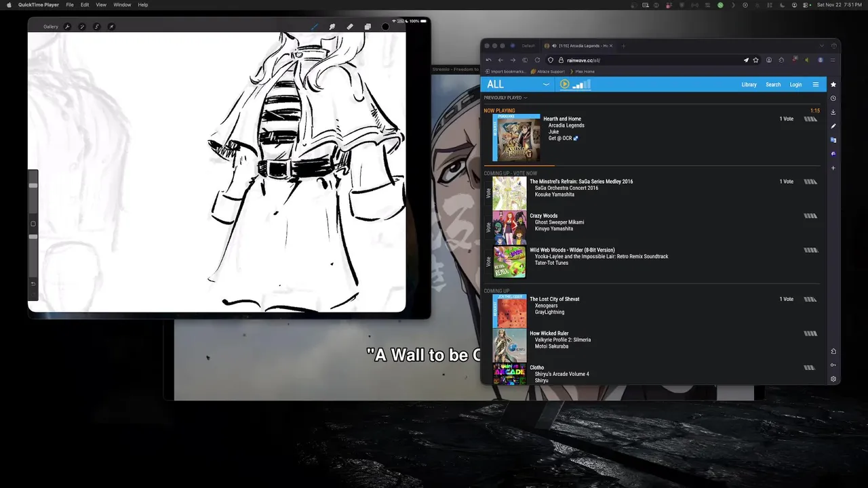This screenshot has height=488, width=868.
Task: Open browser sidebar downloads icon
Action: click(x=833, y=112)
